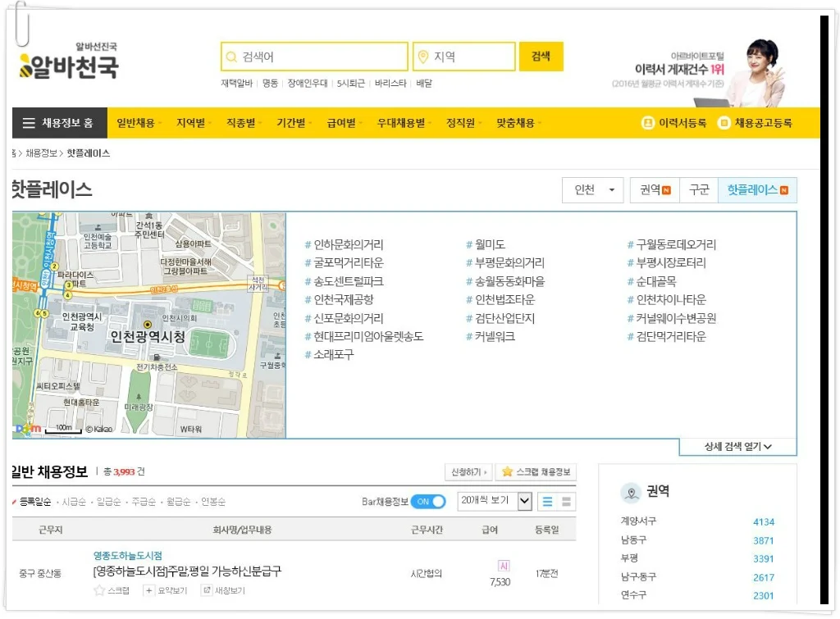Open the 일반채용 menu
This screenshot has height=619, width=840.
click(x=136, y=123)
